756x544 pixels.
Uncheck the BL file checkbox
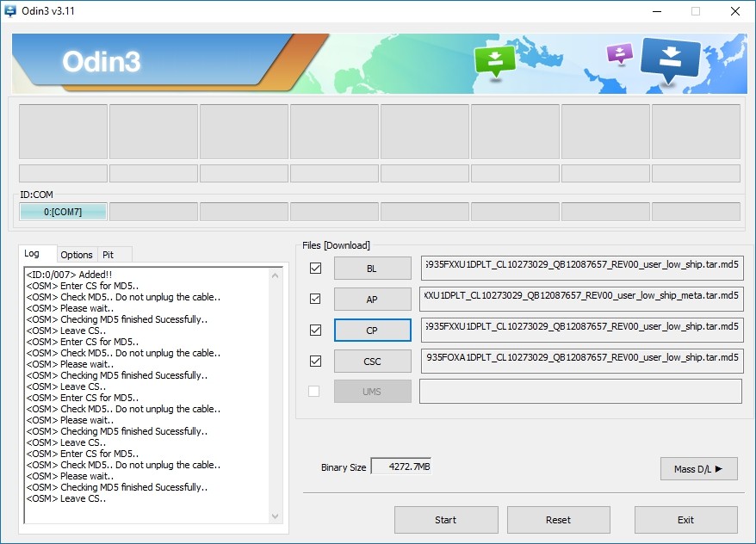point(315,269)
